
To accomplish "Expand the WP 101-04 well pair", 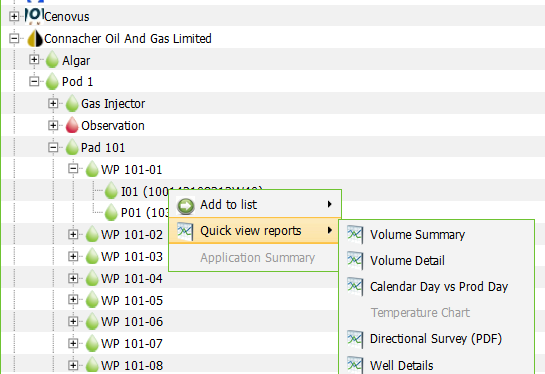I will pyautogui.click(x=73, y=278).
